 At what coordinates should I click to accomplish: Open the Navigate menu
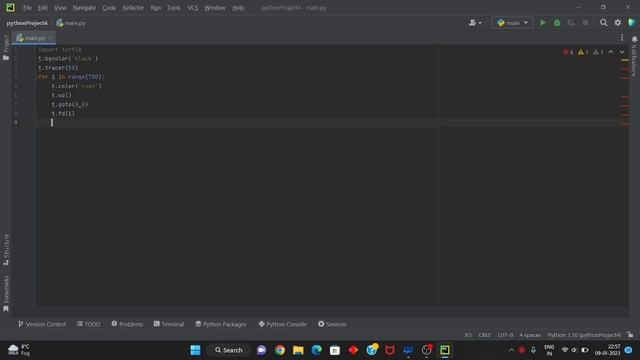coord(84,8)
